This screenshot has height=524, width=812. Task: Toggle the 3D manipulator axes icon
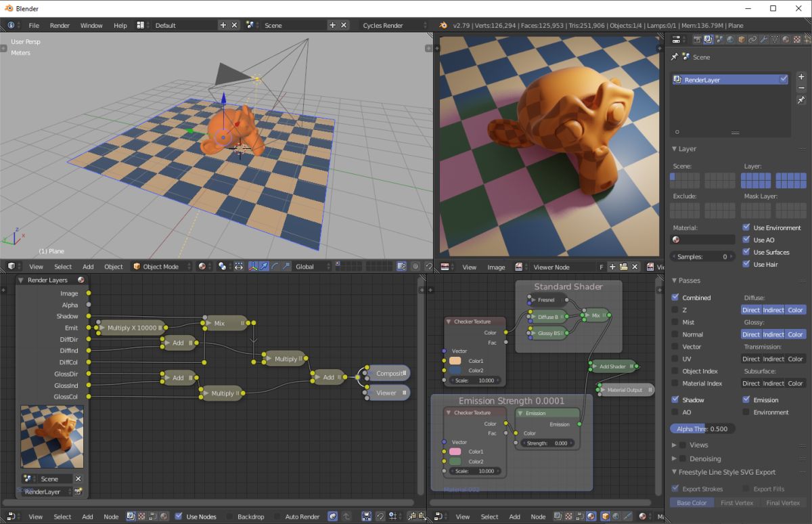tap(252, 266)
